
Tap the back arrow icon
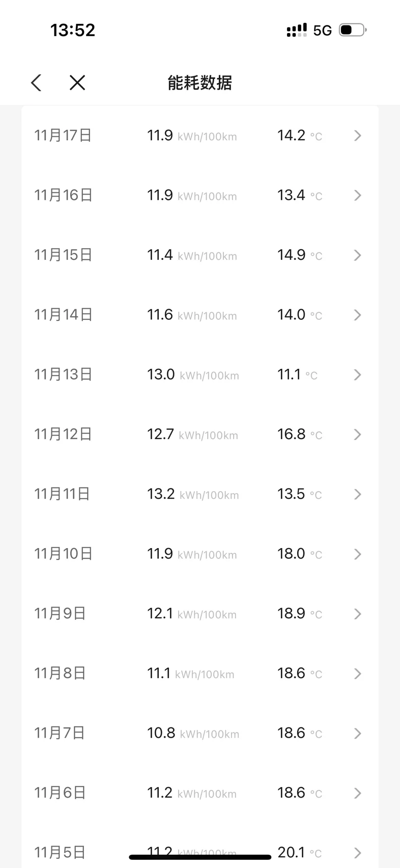tap(36, 83)
